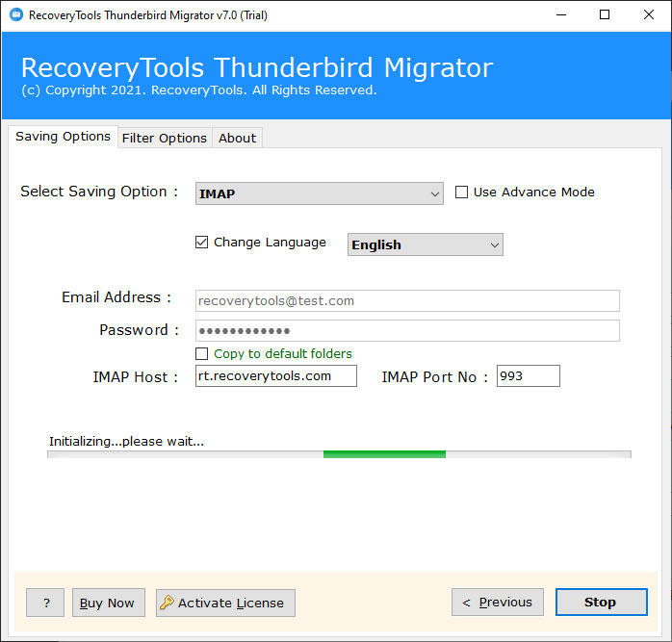Minimize the Thunderbird Migrator window
Image resolution: width=672 pixels, height=642 pixels.
[561, 15]
